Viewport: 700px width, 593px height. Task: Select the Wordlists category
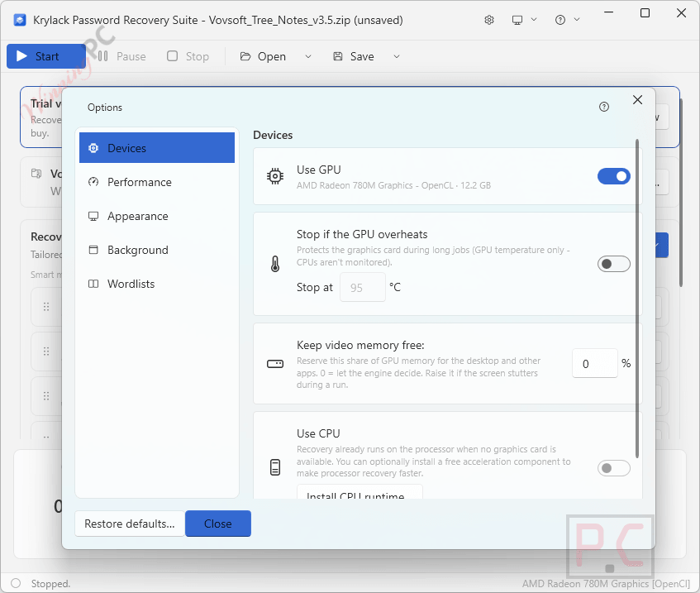(x=157, y=284)
